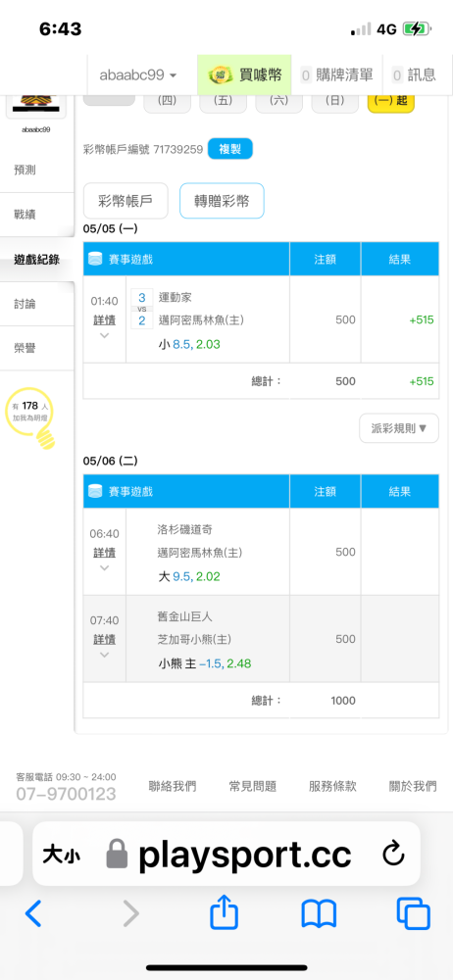Expand 詳情 for the 01:40 game
This screenshot has width=453, height=980.
[105, 326]
